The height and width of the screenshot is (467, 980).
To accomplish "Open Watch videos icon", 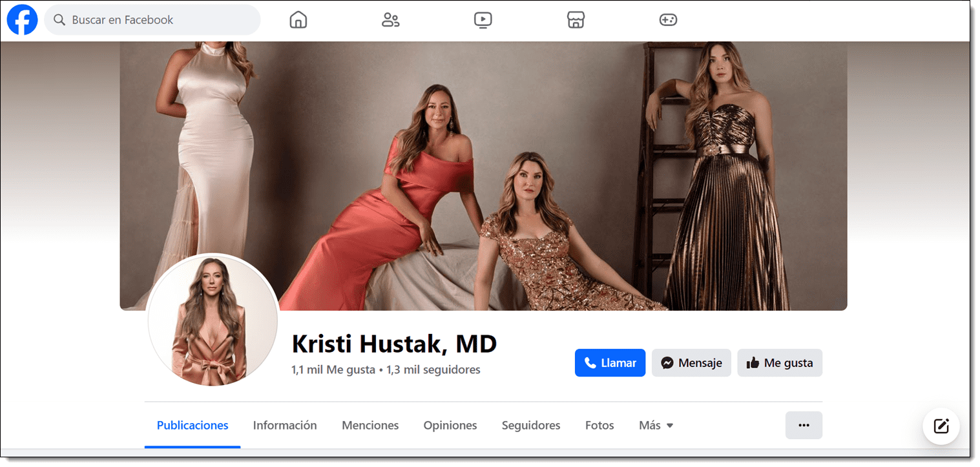I will 483,19.
